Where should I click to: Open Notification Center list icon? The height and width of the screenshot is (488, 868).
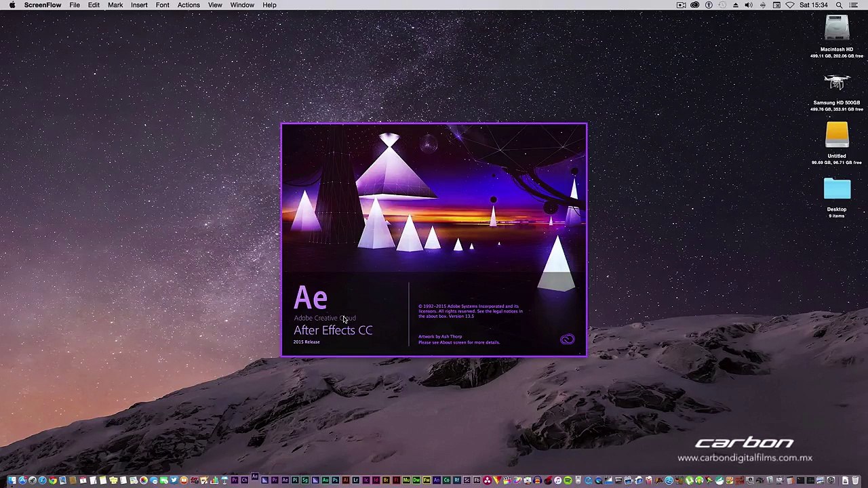[854, 5]
